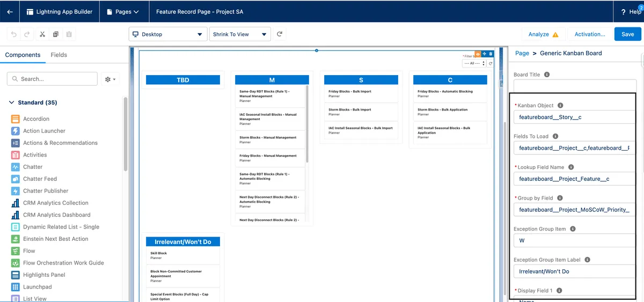Screen dimensions: 644x302
Task: Click the Kanban Object info icon
Action: point(560,106)
